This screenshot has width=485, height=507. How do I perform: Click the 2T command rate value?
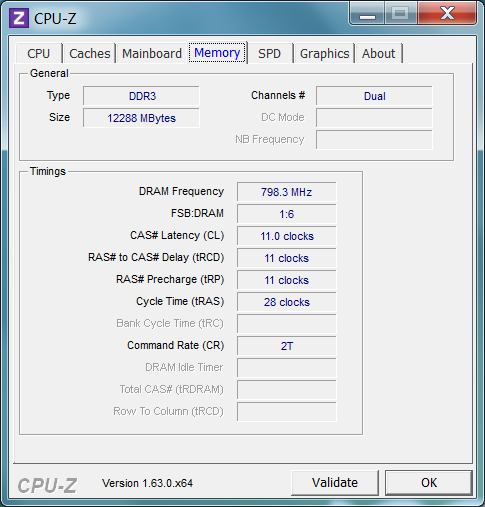click(x=287, y=346)
